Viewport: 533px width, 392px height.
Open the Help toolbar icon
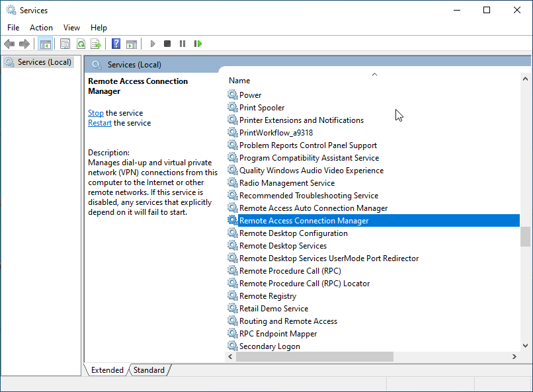116,44
